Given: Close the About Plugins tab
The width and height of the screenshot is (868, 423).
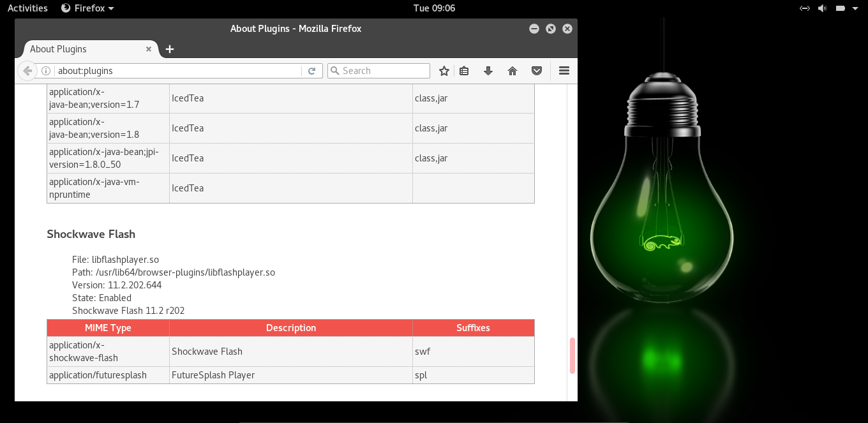Looking at the screenshot, I should click(149, 48).
